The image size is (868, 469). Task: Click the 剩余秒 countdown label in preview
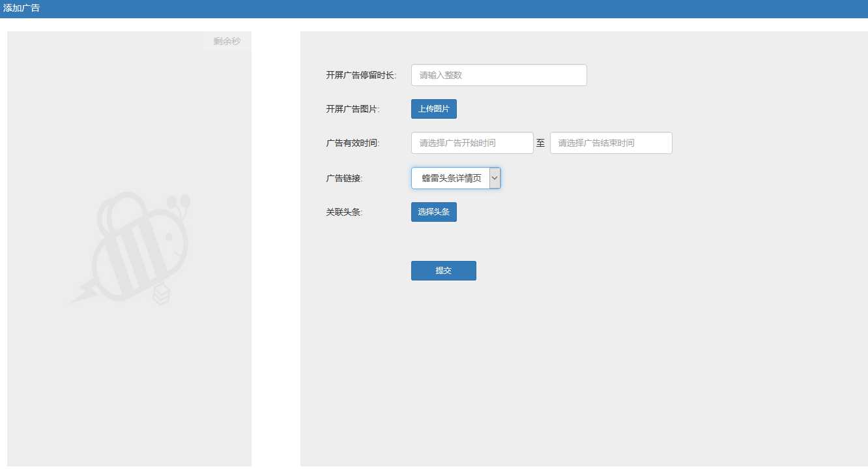click(227, 41)
